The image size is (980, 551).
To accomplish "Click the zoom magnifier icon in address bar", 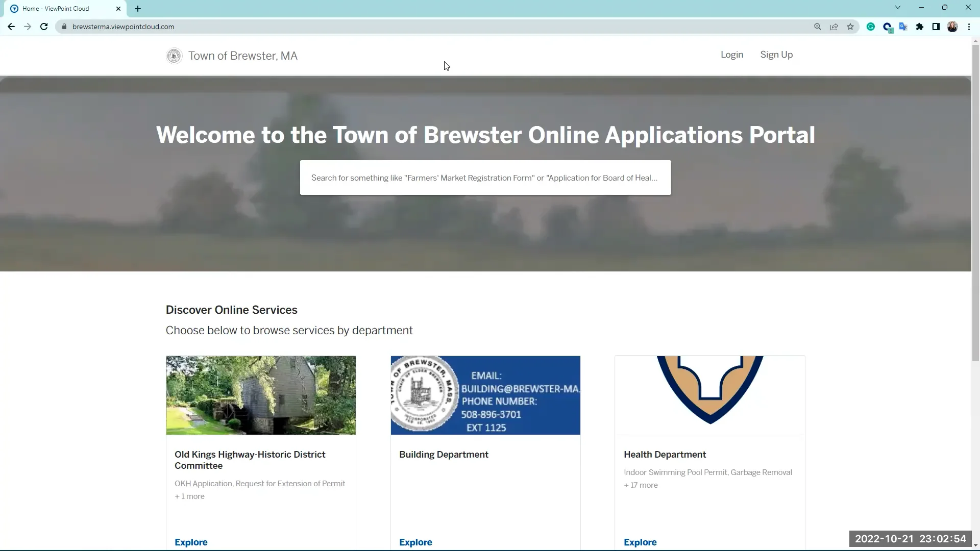I will coord(818,27).
